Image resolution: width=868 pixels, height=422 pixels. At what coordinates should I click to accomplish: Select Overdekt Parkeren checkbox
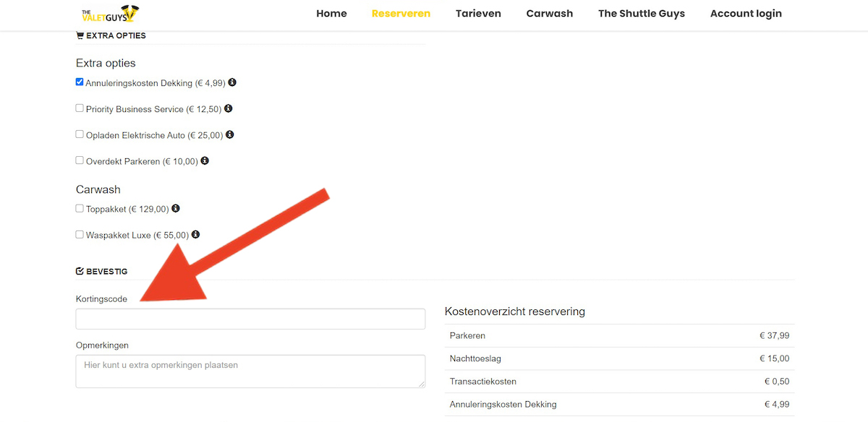pos(80,160)
